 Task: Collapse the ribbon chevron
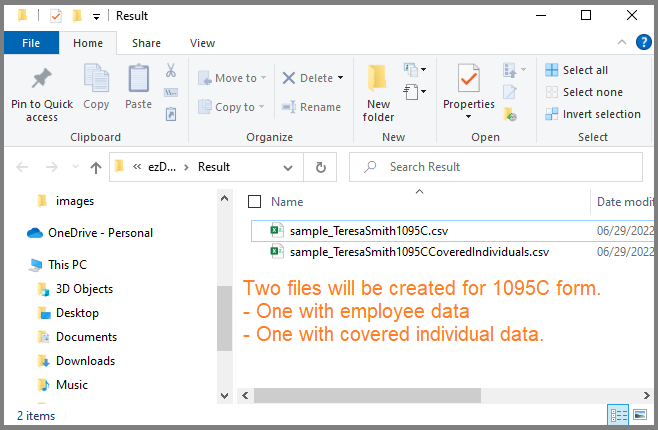point(622,42)
